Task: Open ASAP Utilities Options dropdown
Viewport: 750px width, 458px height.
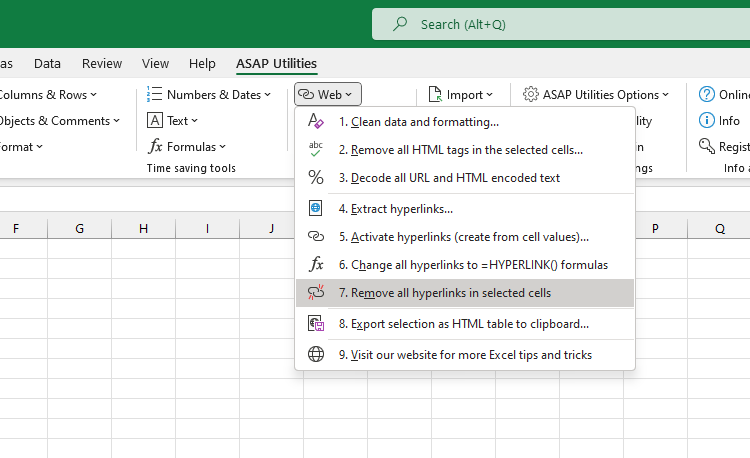Action: click(x=596, y=95)
